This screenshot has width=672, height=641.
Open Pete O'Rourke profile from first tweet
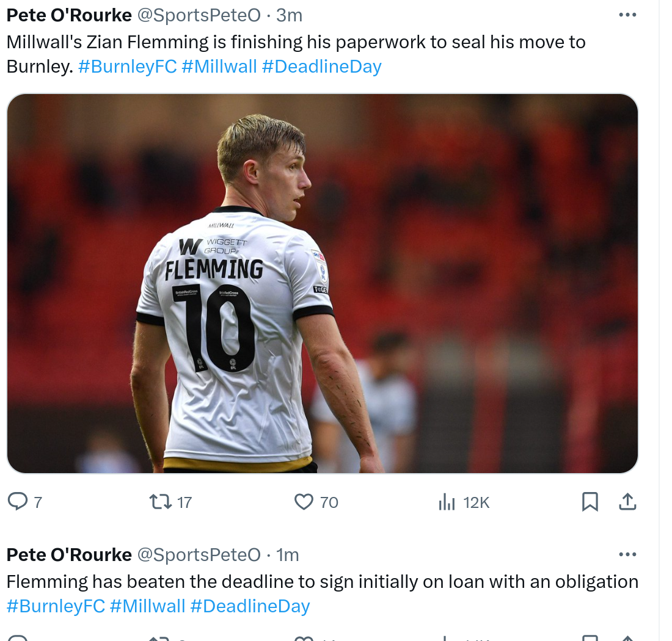(x=69, y=15)
